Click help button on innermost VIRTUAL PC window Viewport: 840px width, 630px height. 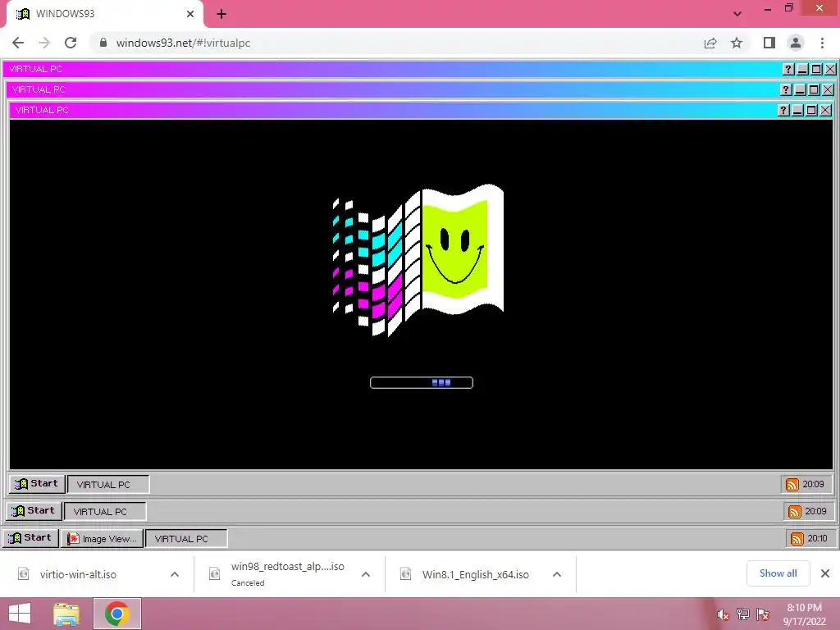coord(783,110)
